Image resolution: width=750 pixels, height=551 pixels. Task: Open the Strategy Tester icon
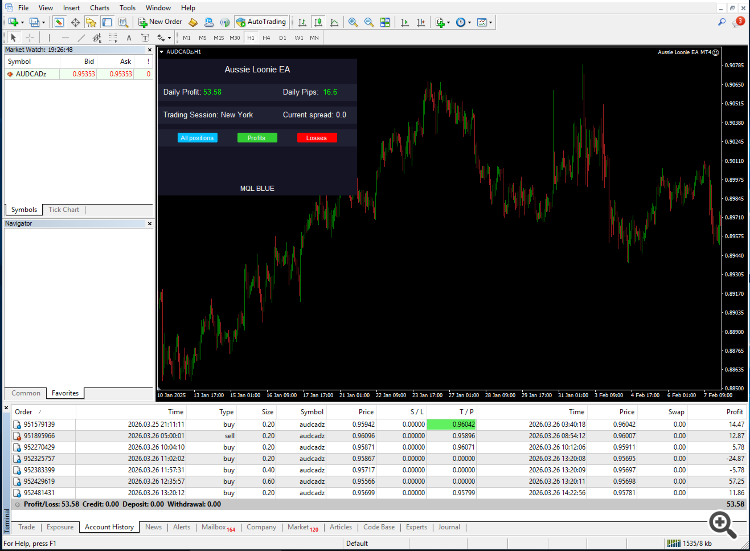[123, 22]
